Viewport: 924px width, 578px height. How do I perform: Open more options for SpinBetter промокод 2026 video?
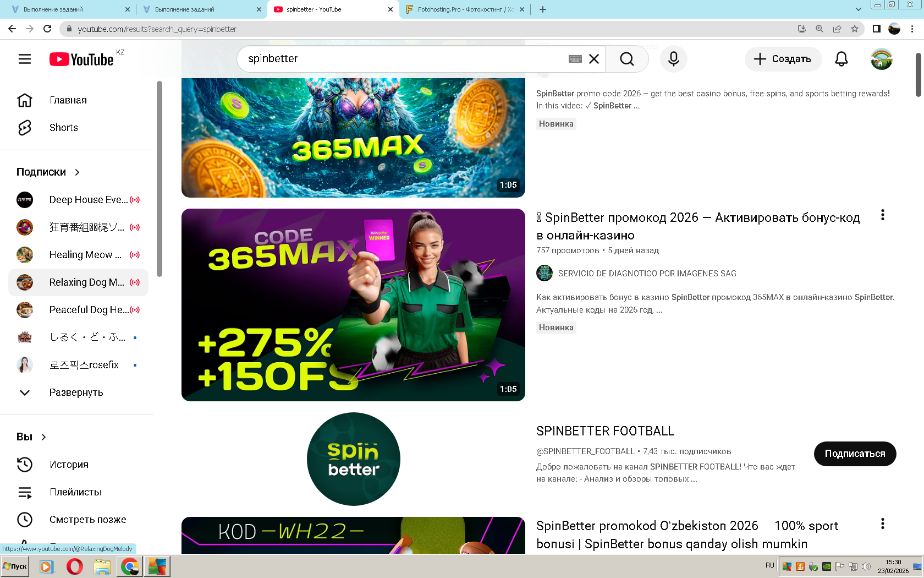tap(883, 215)
